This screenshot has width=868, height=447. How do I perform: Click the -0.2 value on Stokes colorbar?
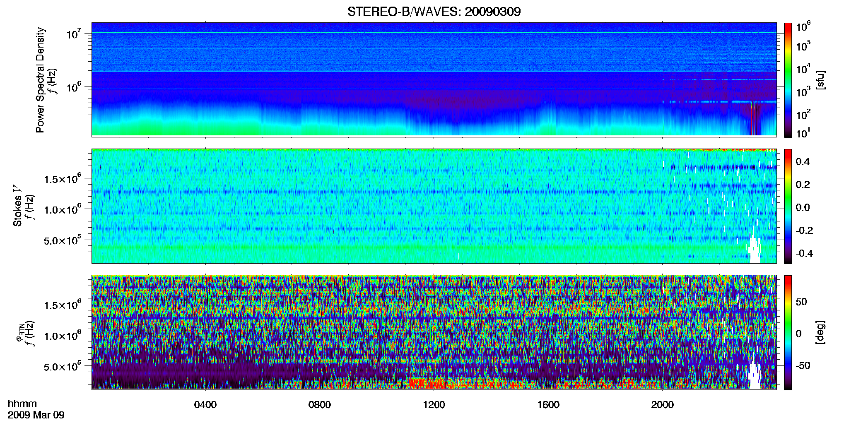pyautogui.click(x=804, y=231)
